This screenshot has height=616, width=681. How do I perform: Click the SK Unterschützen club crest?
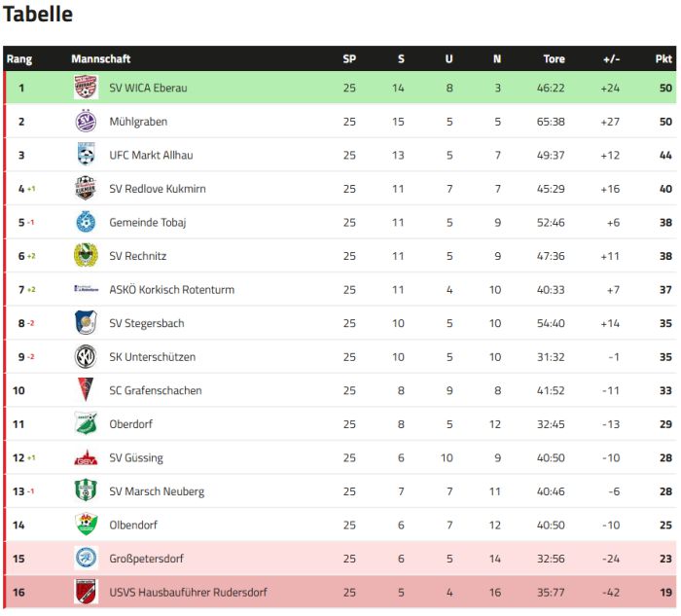[86, 357]
